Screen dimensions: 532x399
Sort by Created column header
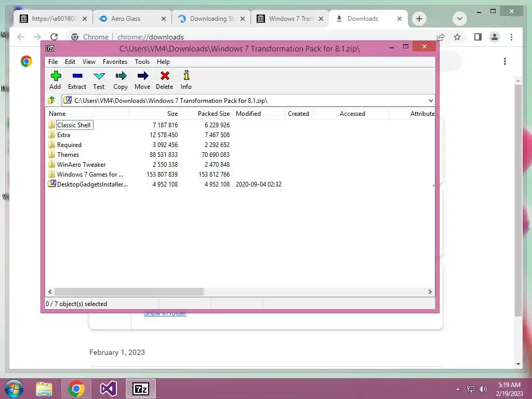point(310,114)
